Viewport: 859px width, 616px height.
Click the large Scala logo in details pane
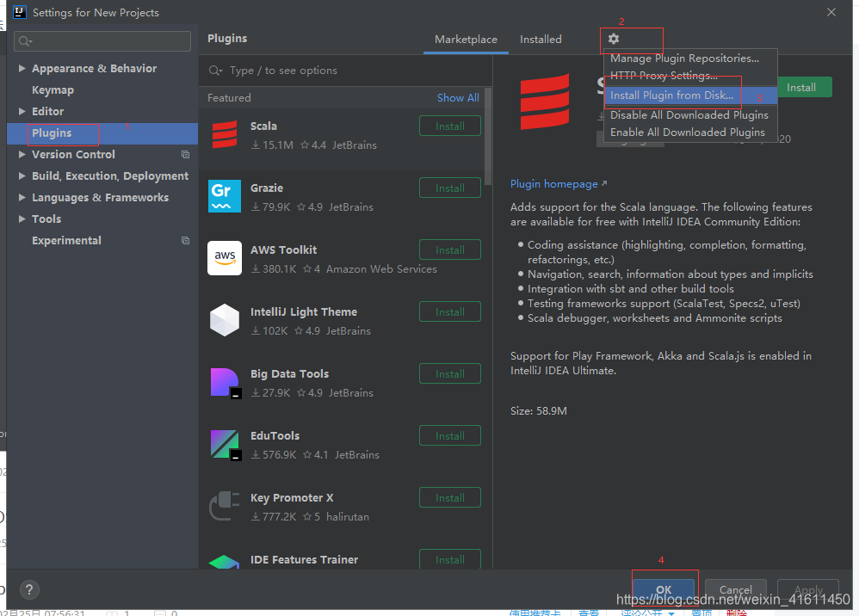(545, 102)
